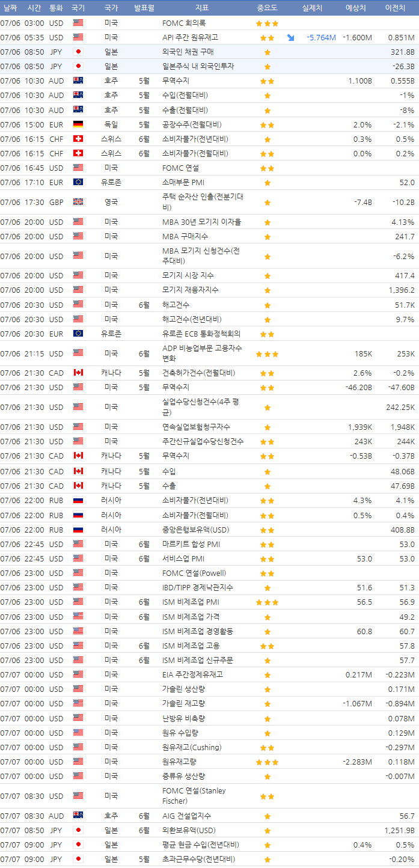
Task: Click the US flag in the 마르키트 합성 PMI row
Action: click(x=78, y=544)
